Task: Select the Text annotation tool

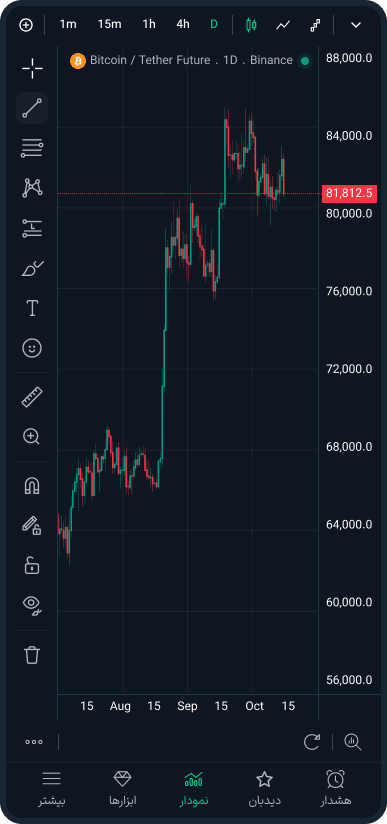Action: 32,308
